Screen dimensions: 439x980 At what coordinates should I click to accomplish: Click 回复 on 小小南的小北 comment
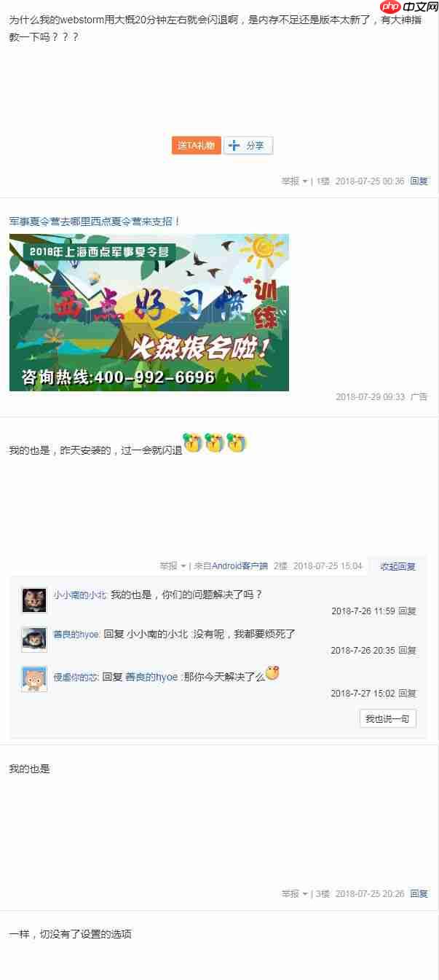click(x=407, y=611)
